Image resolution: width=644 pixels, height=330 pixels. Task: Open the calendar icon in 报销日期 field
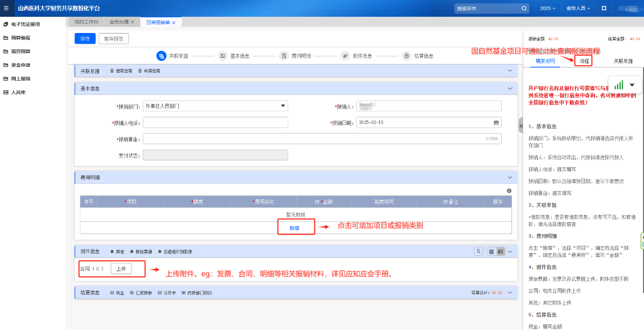pos(496,122)
